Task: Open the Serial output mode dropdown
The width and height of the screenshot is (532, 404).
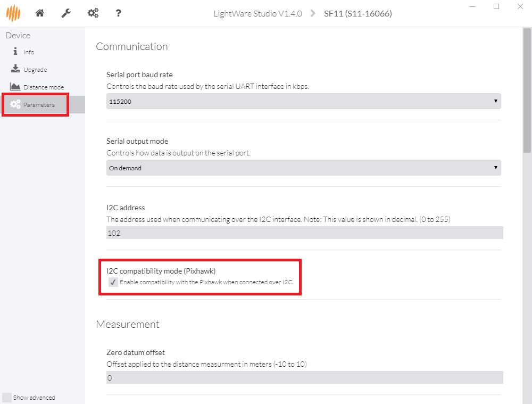Action: [x=303, y=168]
